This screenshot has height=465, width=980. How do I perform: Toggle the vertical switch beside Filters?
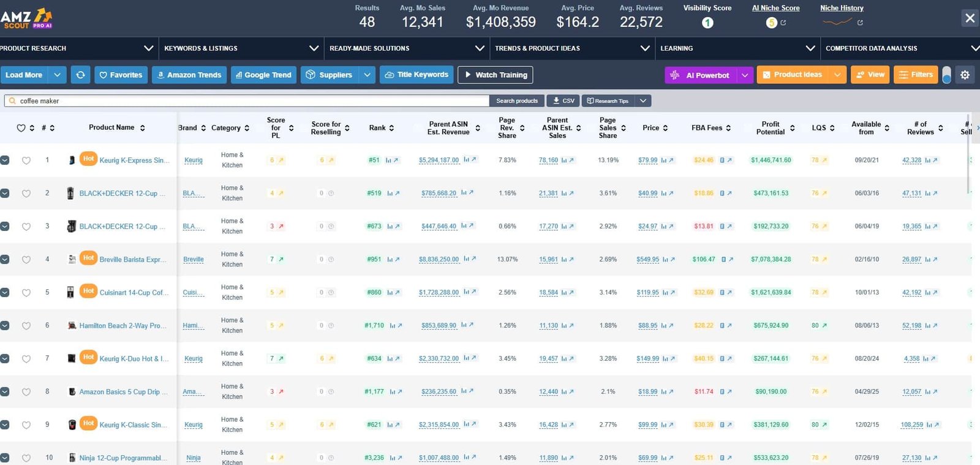(x=946, y=75)
